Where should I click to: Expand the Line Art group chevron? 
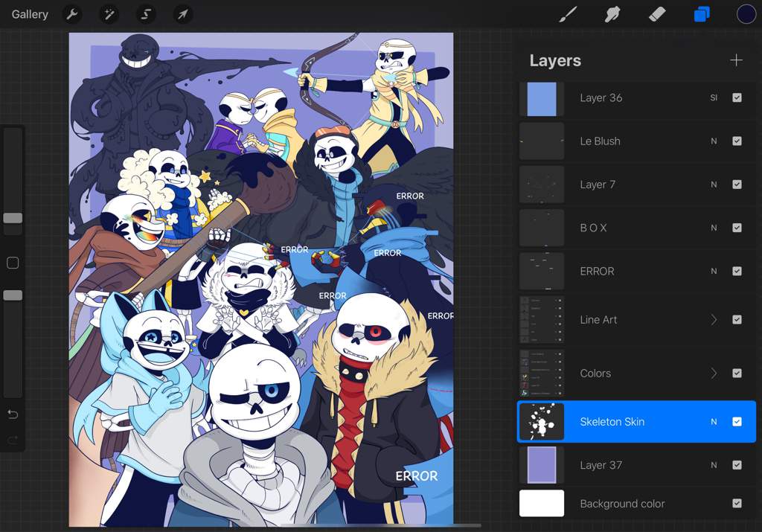tap(714, 320)
